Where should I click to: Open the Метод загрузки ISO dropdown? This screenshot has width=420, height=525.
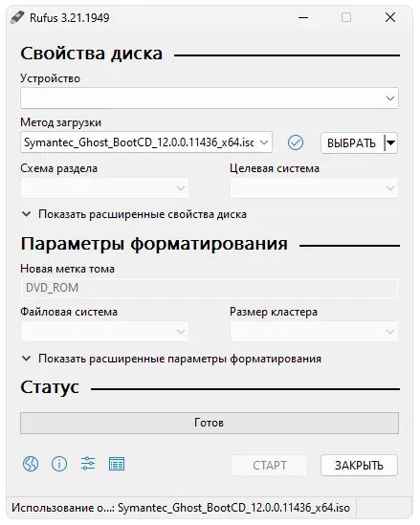pyautogui.click(x=146, y=142)
